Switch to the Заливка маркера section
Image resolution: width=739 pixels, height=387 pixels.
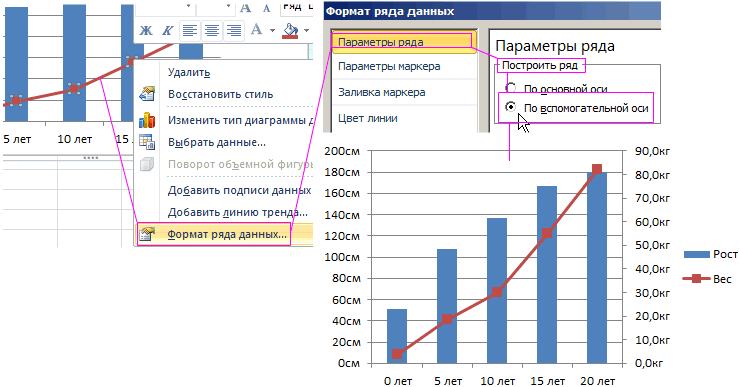pyautogui.click(x=382, y=92)
